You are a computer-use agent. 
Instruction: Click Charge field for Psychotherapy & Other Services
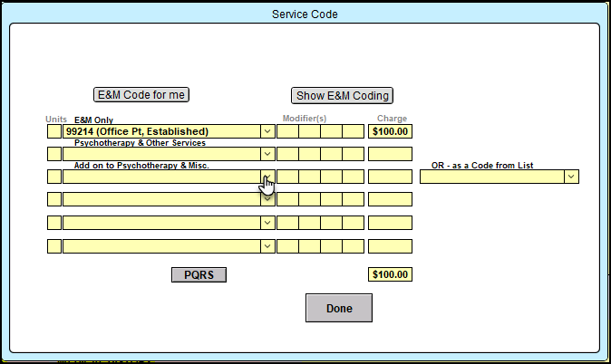tap(390, 154)
